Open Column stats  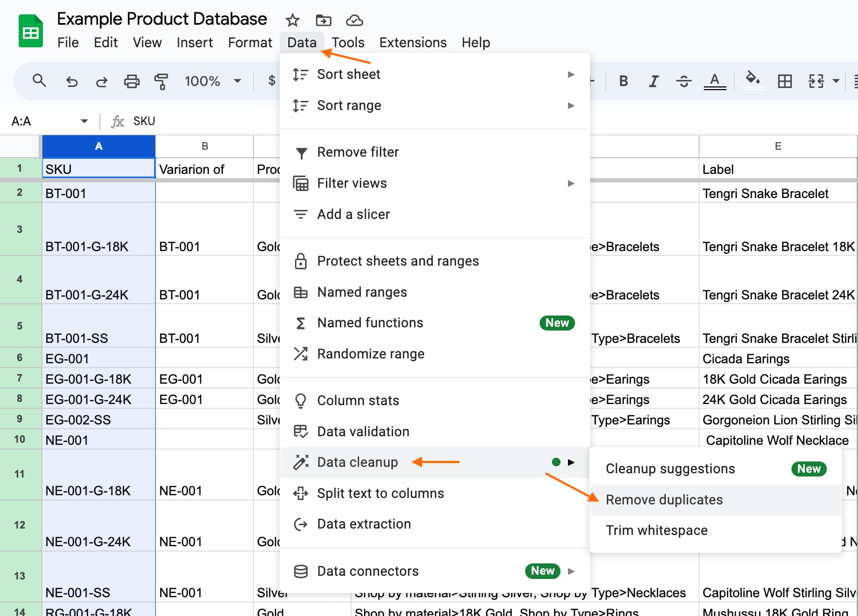(x=435, y=400)
